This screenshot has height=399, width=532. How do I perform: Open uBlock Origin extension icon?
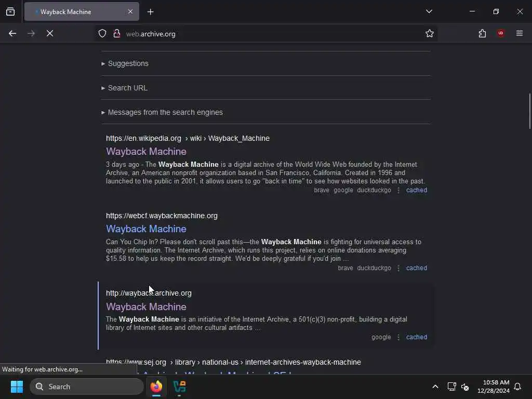coord(500,33)
